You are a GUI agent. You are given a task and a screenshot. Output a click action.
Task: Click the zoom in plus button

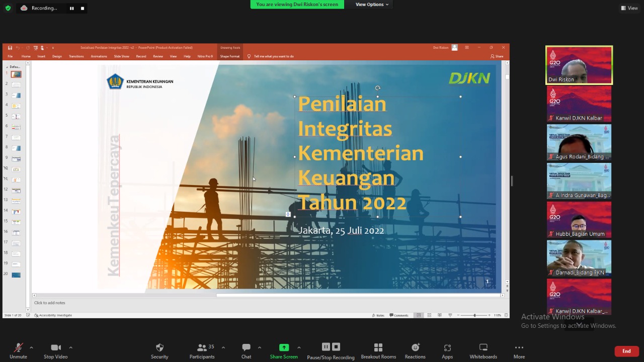click(x=489, y=315)
